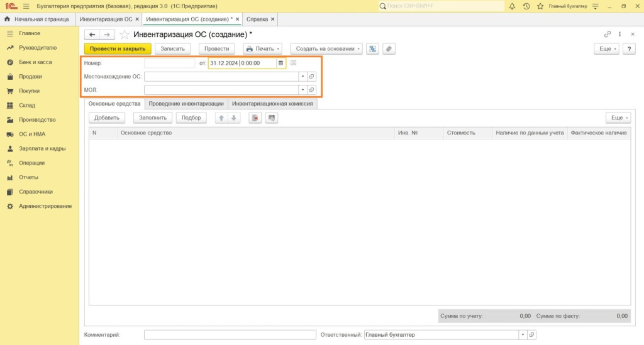Open the Печать dropdown button
Screen dimensions: 644x345
click(263, 49)
